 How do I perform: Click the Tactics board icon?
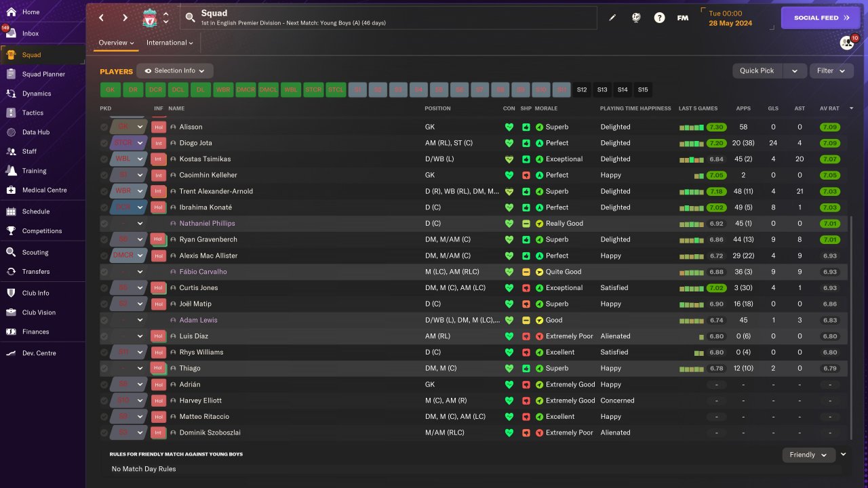tap(11, 113)
